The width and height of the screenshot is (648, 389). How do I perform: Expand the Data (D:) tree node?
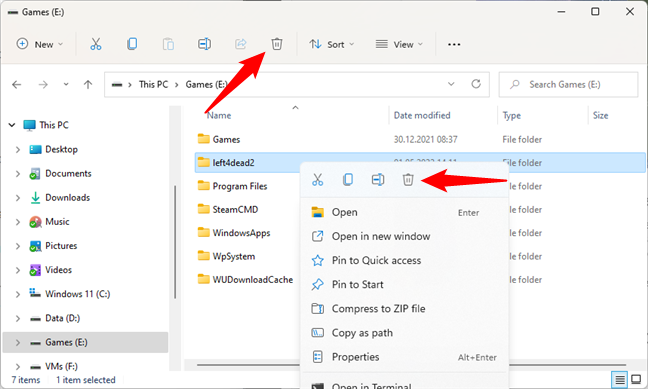(18, 318)
